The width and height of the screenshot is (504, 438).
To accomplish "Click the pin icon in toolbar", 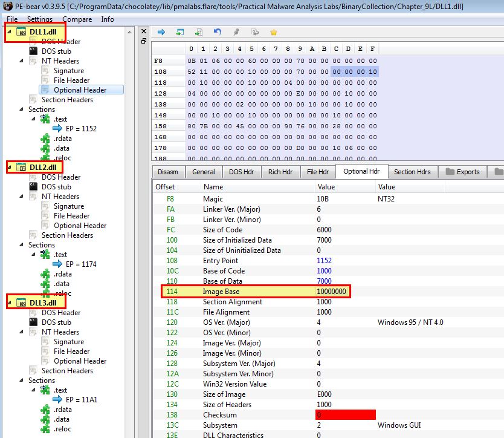I will pyautogui.click(x=236, y=32).
